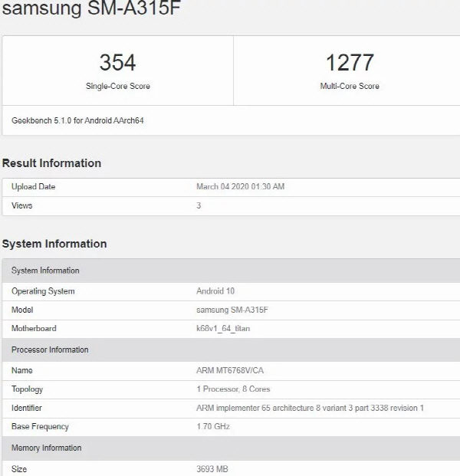
Task: Click the Model row label
Action: coord(22,310)
